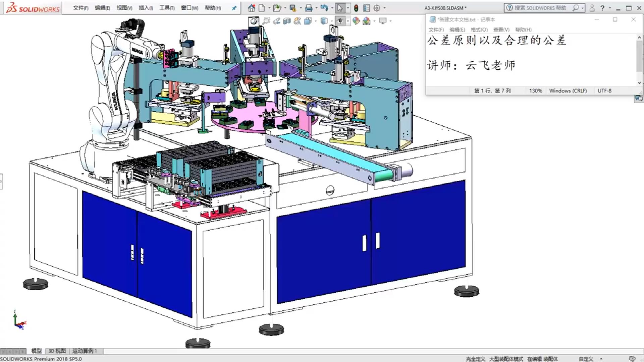Open Notepad 查看(V) menu
644x362 pixels.
(501, 29)
